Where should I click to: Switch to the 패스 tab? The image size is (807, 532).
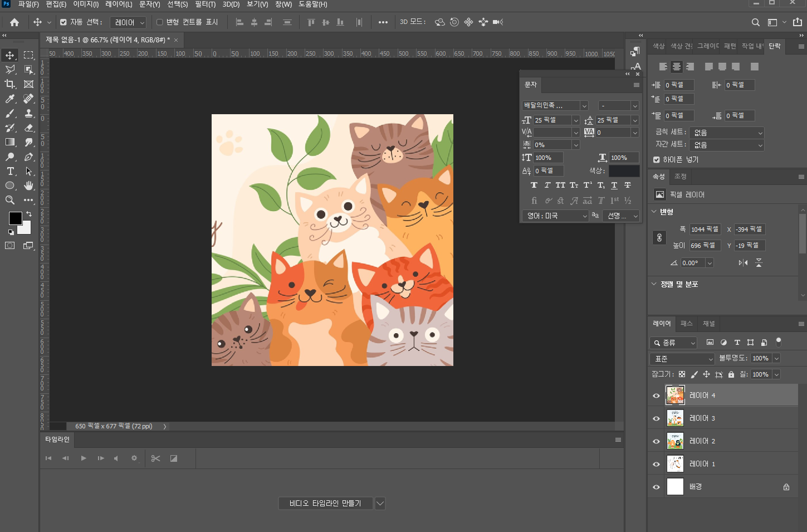click(x=687, y=324)
